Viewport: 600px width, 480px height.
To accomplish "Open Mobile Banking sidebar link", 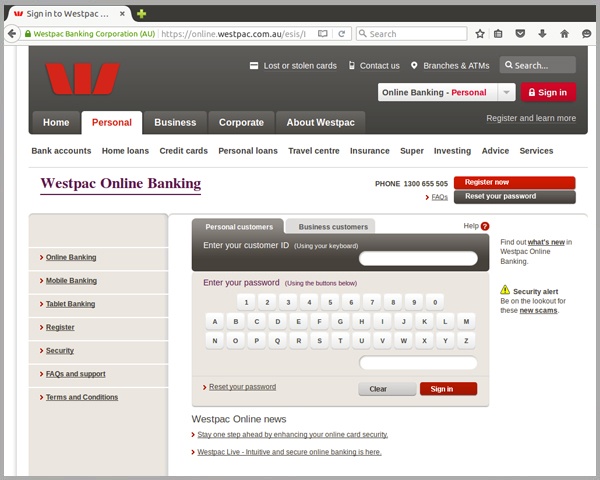I will pyautogui.click(x=71, y=281).
